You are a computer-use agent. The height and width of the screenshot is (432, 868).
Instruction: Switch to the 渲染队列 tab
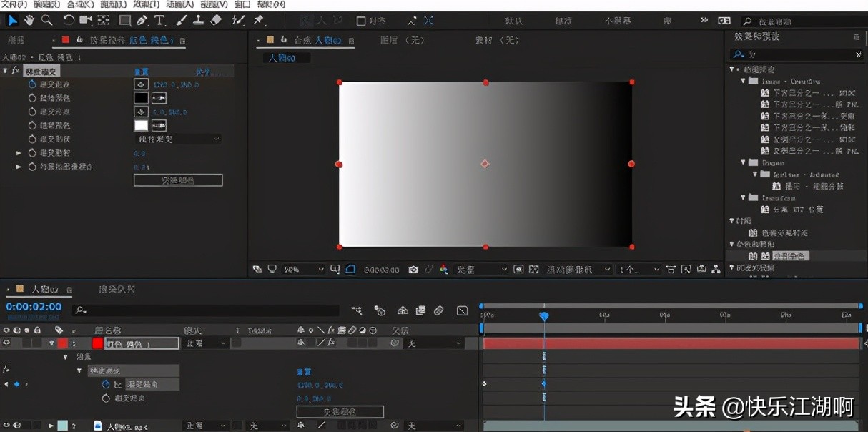pyautogui.click(x=117, y=290)
